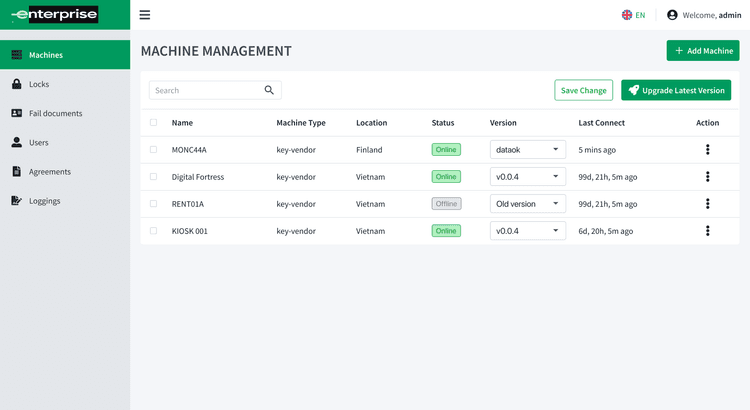This screenshot has height=410, width=750.
Task: Click the Online badge for KIOSK 001
Action: coord(446,231)
